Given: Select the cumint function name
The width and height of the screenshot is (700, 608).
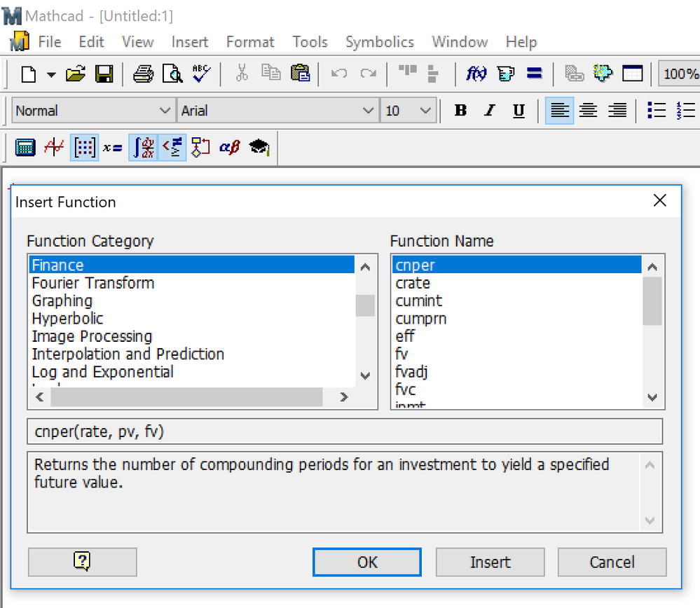Looking at the screenshot, I should tap(517, 301).
